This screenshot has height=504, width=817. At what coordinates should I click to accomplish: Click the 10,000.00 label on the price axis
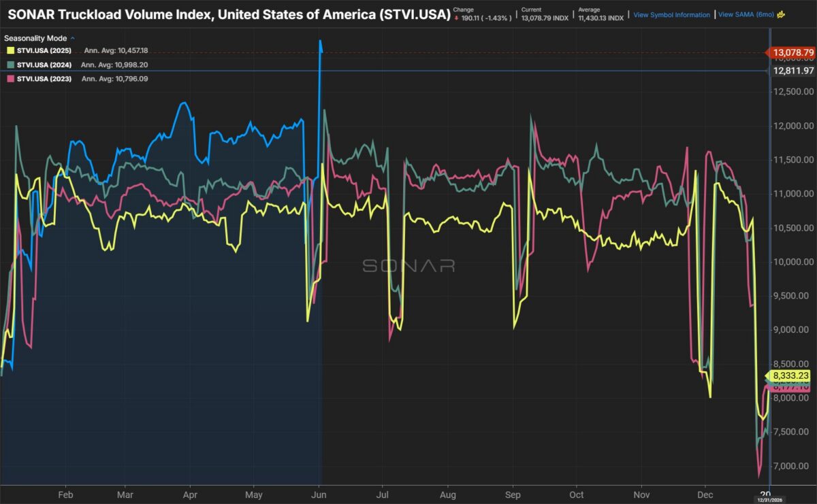[794, 262]
